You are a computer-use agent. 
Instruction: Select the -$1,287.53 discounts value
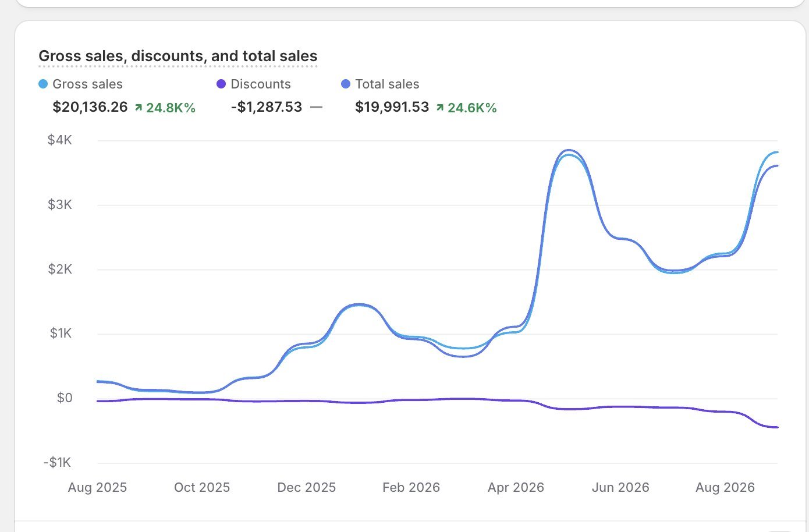tap(267, 107)
